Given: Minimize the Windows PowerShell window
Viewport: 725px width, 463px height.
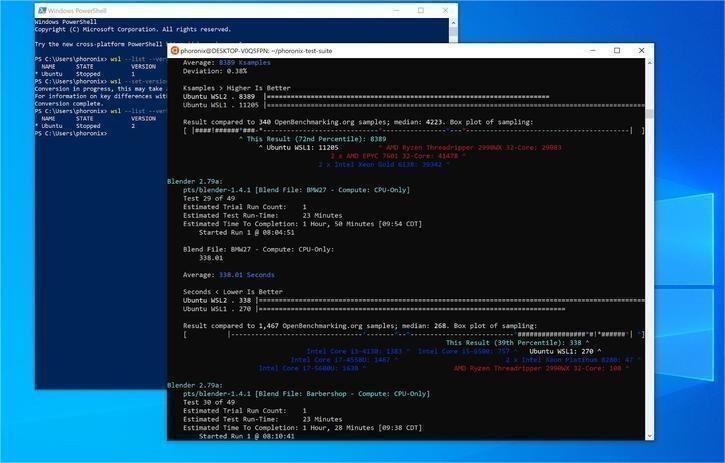Looking at the screenshot, I should pos(397,10).
